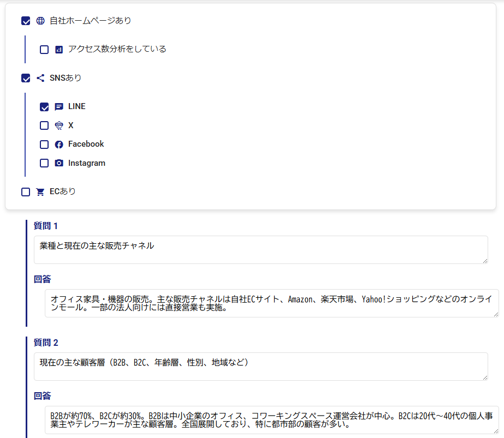Click the globe icon beside 自社ホームページあり
504x438 pixels.
(40, 21)
